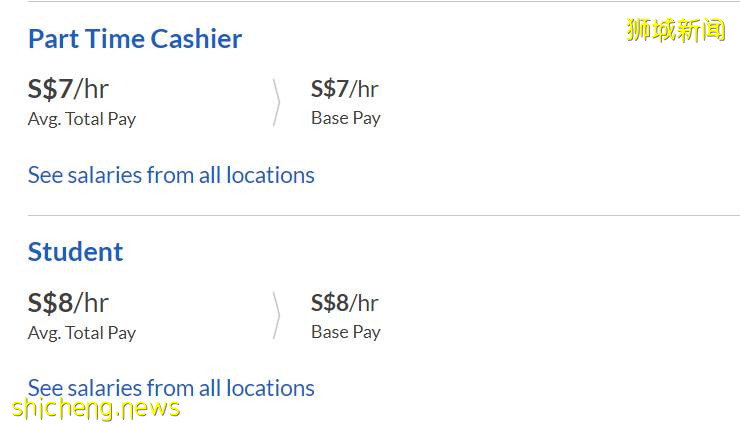Click Base Pay label under Student
The width and height of the screenshot is (740, 426).
tap(346, 332)
